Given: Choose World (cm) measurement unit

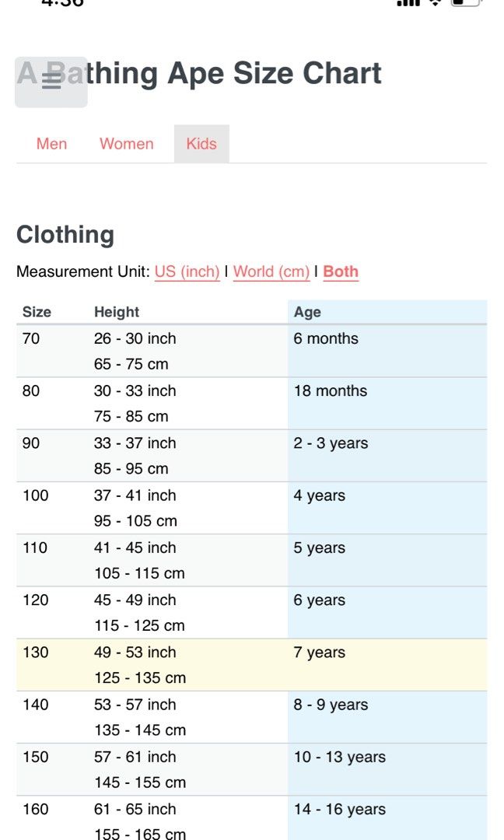Looking at the screenshot, I should point(271,271).
